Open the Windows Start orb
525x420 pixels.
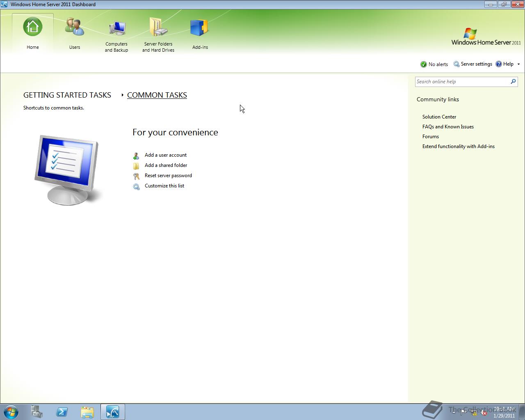point(11,412)
